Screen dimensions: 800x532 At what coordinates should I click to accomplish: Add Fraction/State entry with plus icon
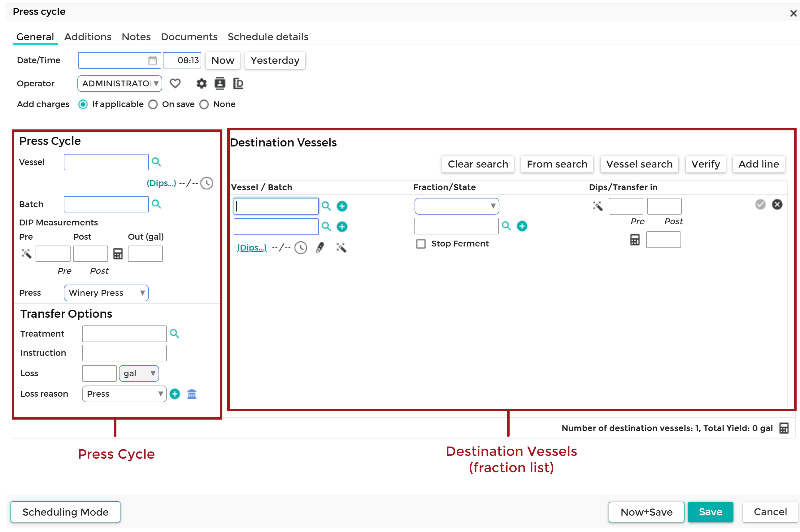(522, 226)
